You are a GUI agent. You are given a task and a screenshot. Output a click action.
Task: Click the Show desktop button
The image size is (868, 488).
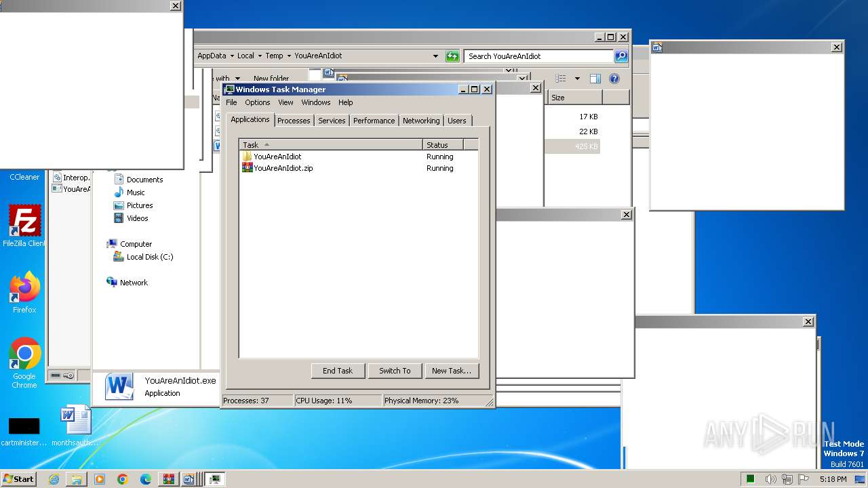click(860, 479)
